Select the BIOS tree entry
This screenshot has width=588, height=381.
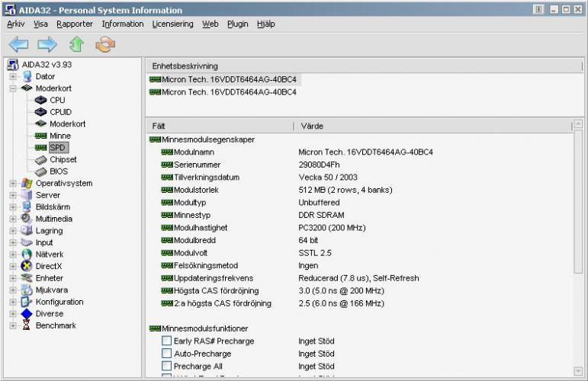(x=58, y=171)
